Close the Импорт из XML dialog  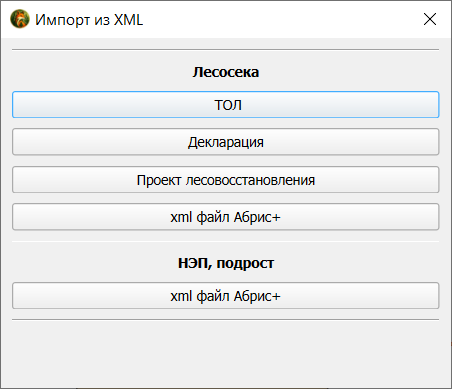[430, 19]
